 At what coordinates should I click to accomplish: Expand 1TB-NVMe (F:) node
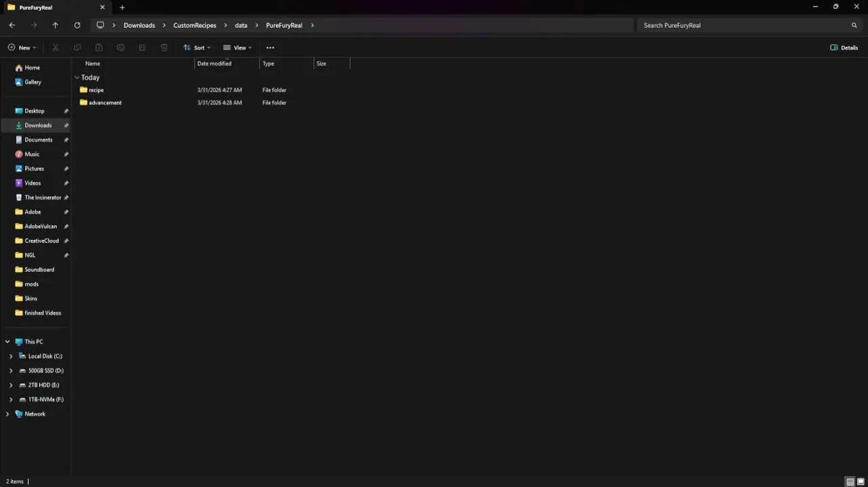pos(11,400)
